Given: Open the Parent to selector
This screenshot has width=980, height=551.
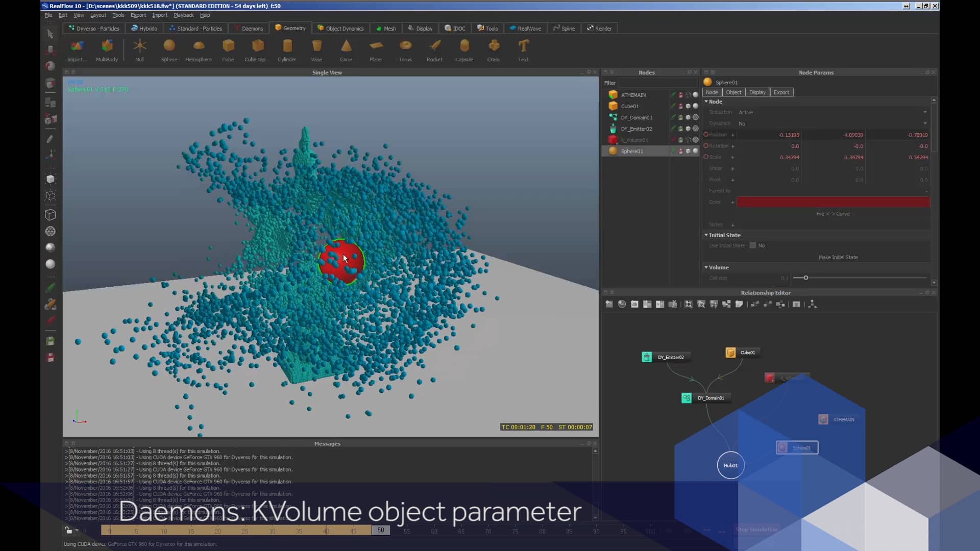Looking at the screenshot, I should (x=832, y=191).
